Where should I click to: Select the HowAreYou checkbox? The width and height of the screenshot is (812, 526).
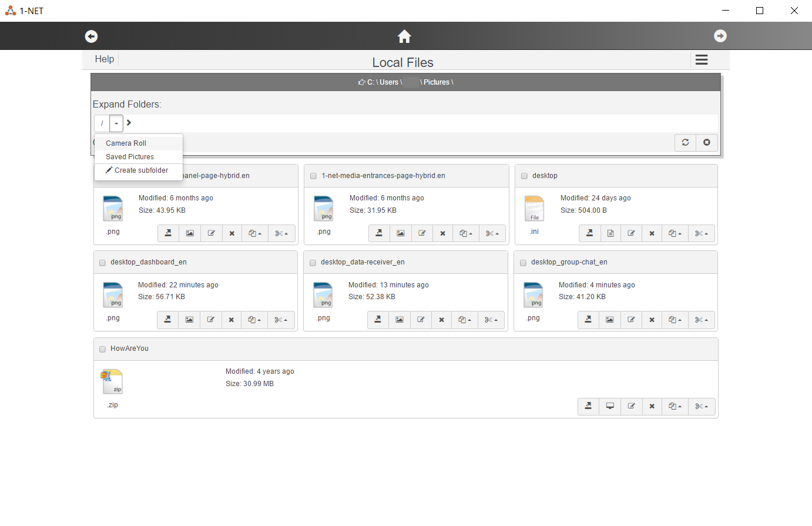(x=102, y=349)
